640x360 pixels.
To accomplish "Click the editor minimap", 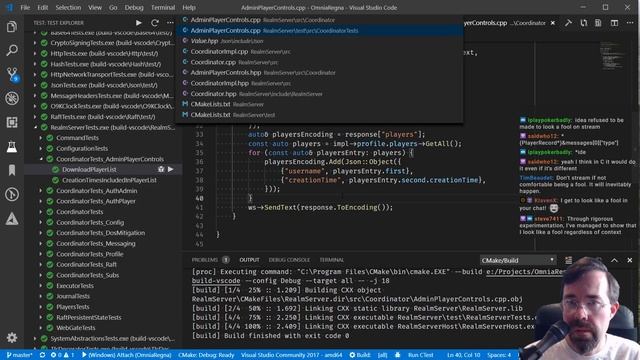I will 611,56.
